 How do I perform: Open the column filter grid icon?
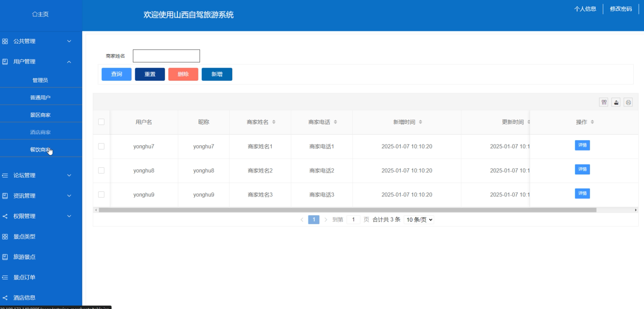[x=604, y=102]
